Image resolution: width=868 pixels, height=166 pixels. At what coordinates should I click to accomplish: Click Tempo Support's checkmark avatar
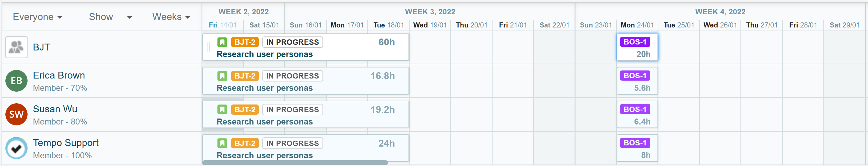[16, 148]
